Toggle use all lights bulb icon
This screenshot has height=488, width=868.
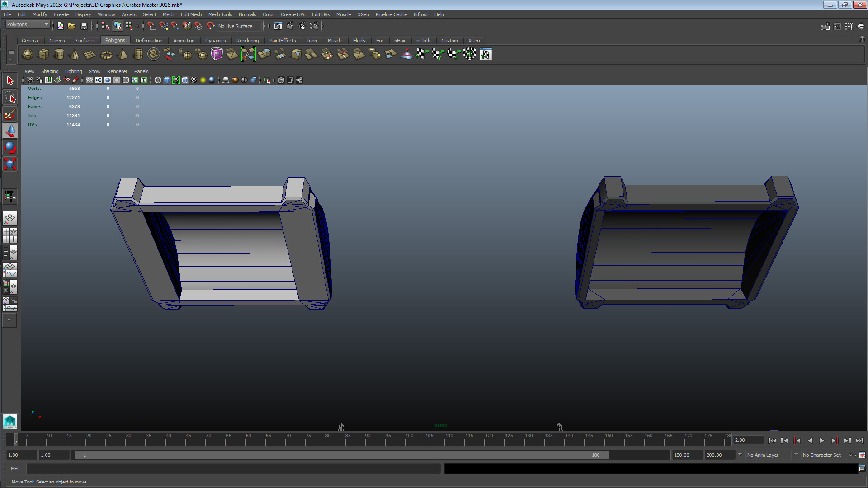(203, 80)
